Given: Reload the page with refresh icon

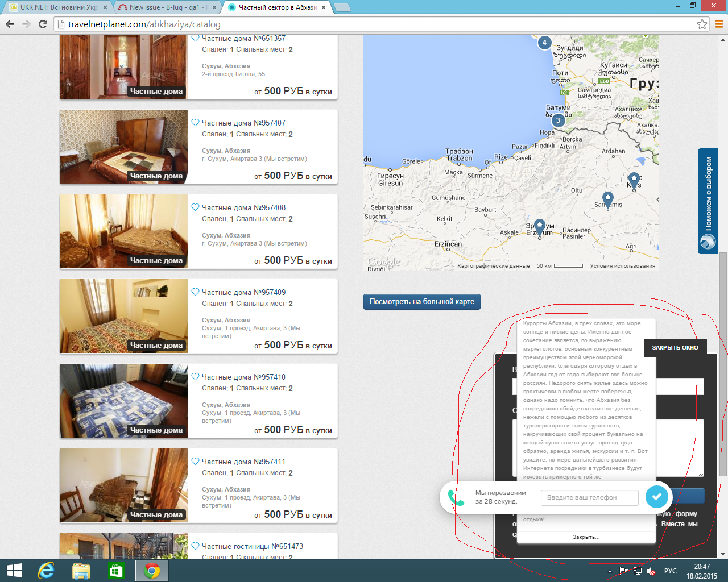Looking at the screenshot, I should (43, 24).
